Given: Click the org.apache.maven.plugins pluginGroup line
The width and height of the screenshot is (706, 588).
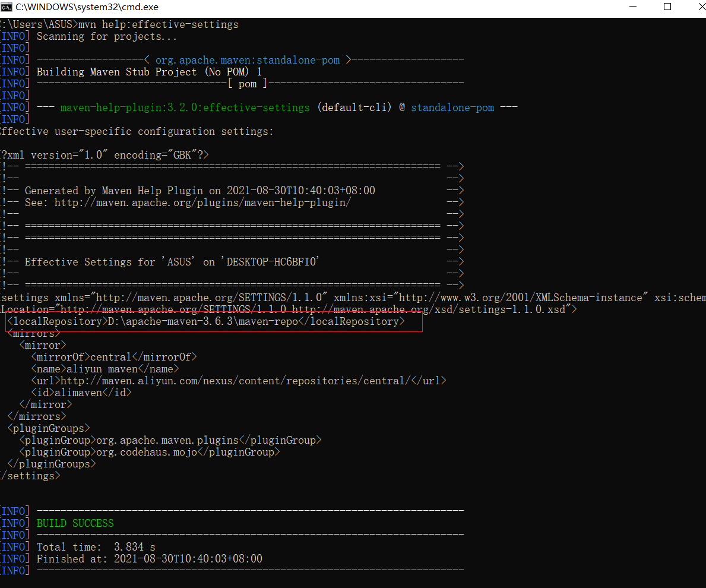Looking at the screenshot, I should coord(170,440).
